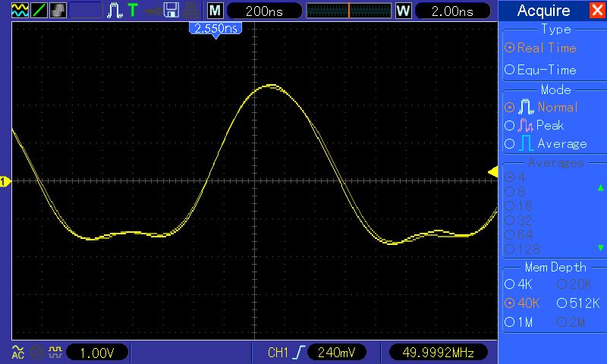Close the Acquire panel
Screen dimensions: 607x364
coord(597,10)
